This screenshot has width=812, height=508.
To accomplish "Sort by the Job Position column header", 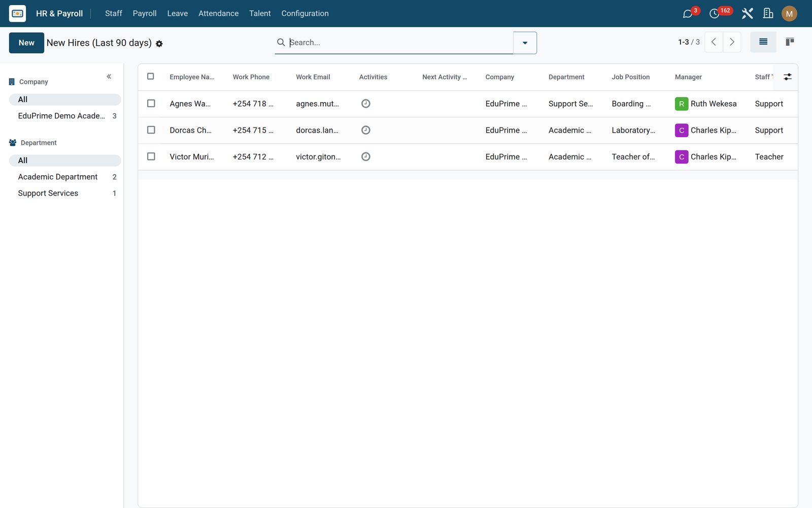I will [x=631, y=77].
